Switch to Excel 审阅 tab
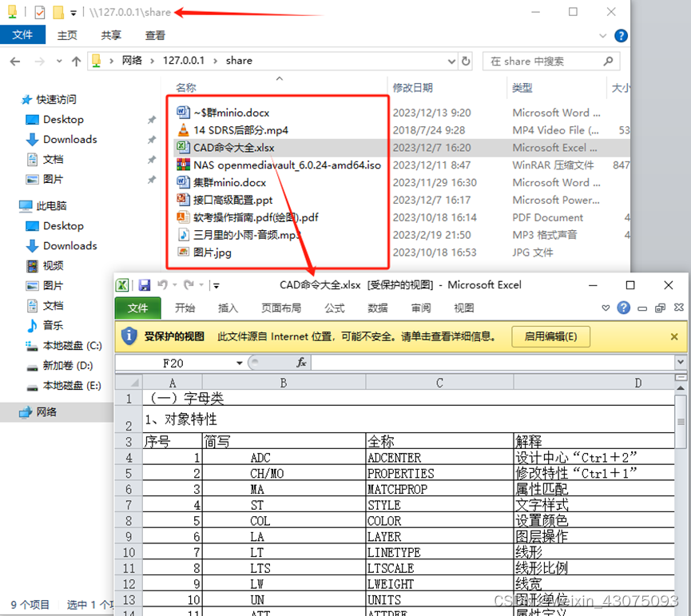This screenshot has height=616, width=691. coord(421,308)
